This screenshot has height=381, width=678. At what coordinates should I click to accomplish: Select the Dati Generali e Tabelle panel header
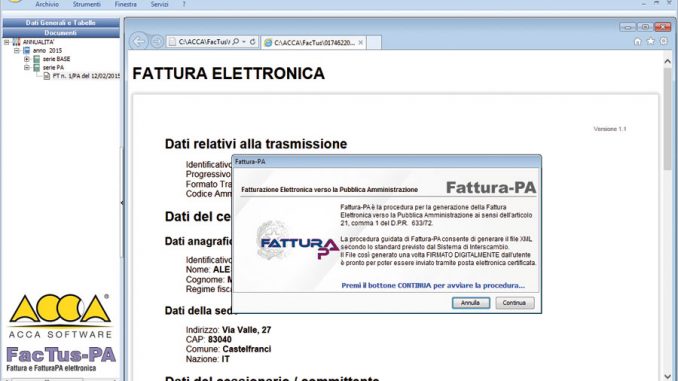point(61,22)
